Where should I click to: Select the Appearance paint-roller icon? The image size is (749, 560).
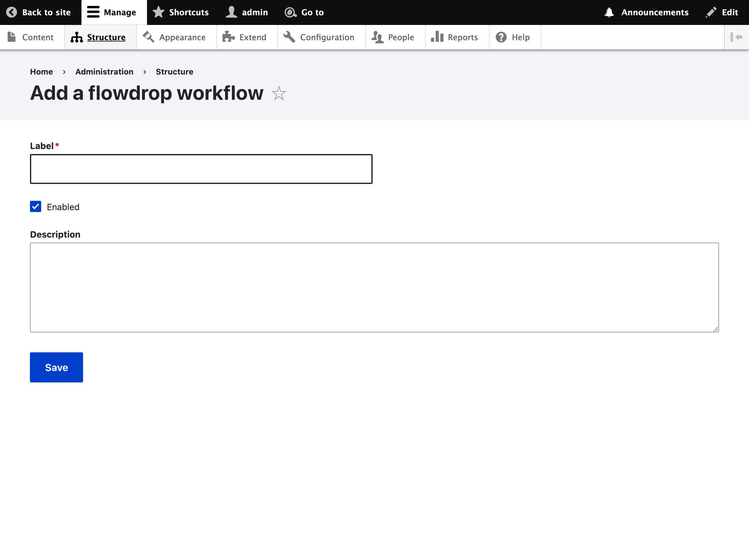148,37
